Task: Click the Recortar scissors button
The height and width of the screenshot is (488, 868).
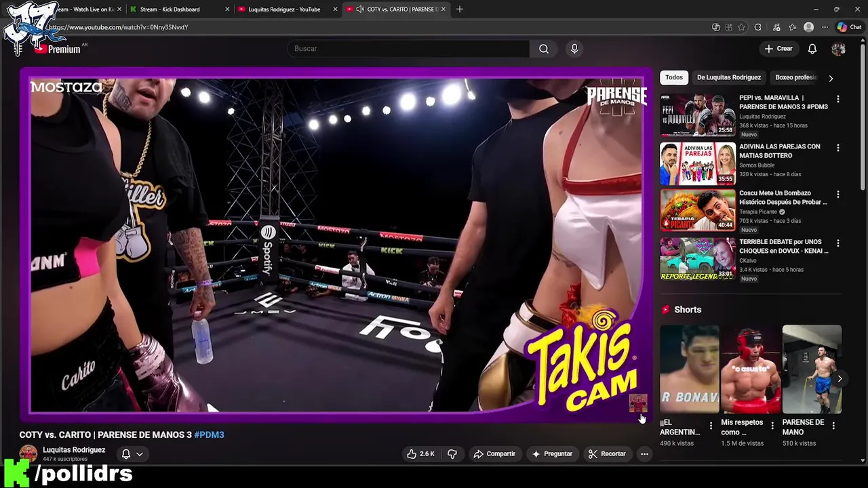Action: pos(607,454)
